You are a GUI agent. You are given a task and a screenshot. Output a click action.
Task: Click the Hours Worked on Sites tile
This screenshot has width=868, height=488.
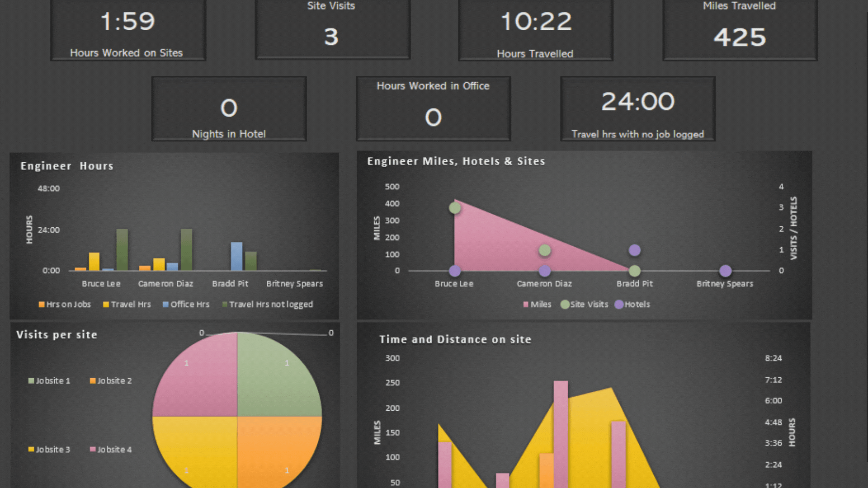pyautogui.click(x=128, y=30)
